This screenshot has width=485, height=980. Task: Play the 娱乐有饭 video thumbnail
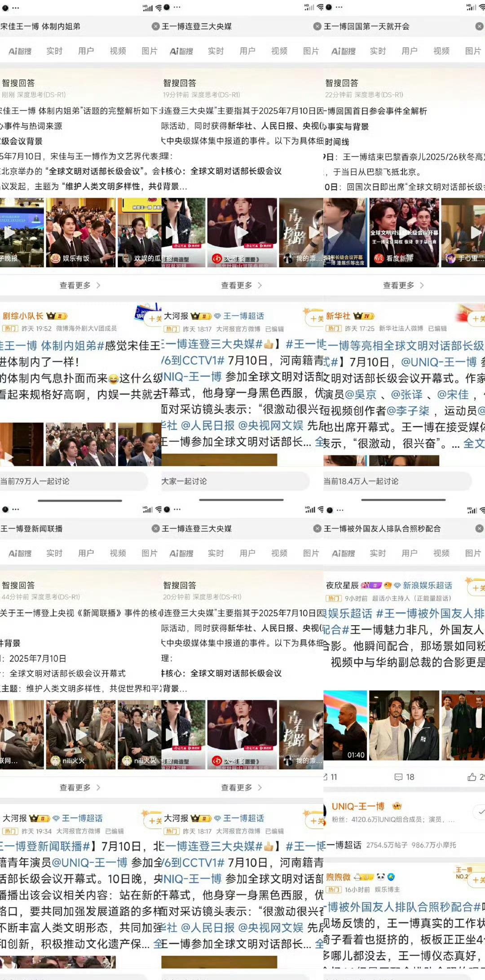pos(81,233)
